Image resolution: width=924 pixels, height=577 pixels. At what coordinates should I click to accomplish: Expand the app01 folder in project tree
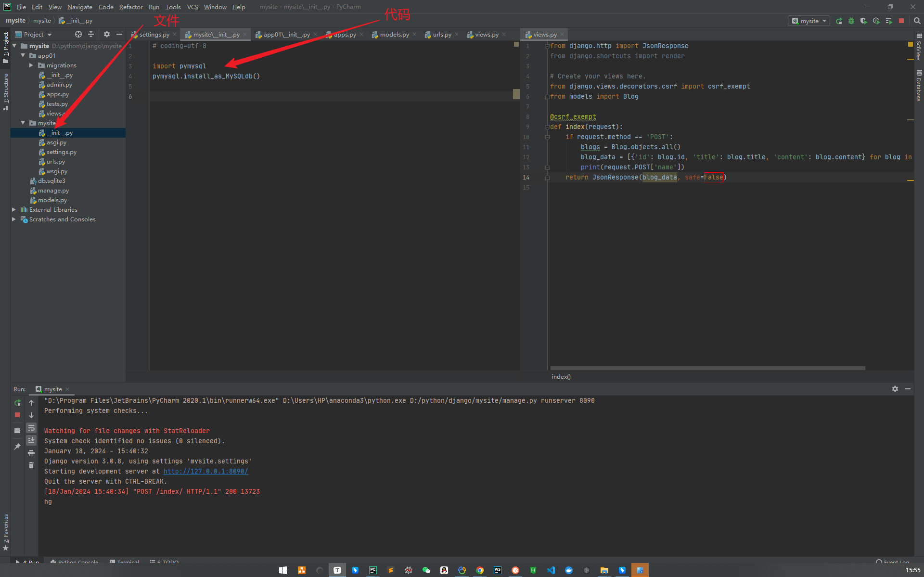coord(23,56)
